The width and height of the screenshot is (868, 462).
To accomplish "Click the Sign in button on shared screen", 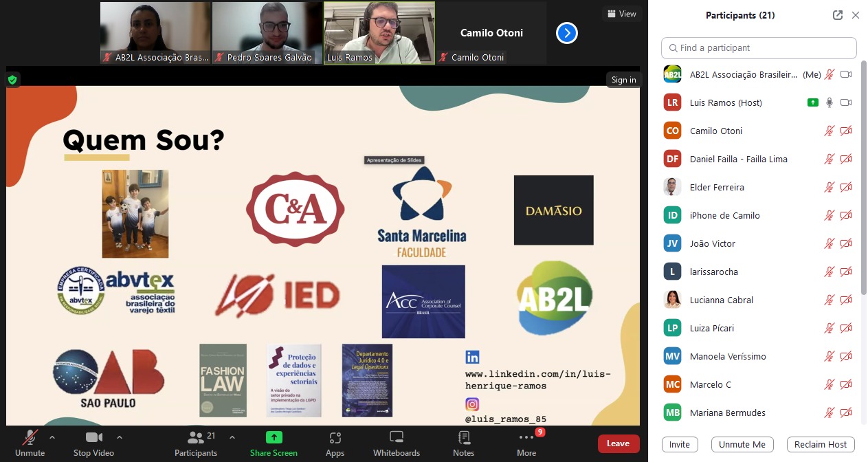I will coord(623,80).
